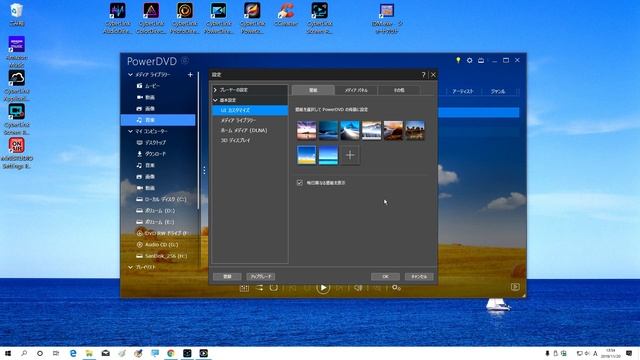Select the 壁紙 tab in settings

(313, 90)
